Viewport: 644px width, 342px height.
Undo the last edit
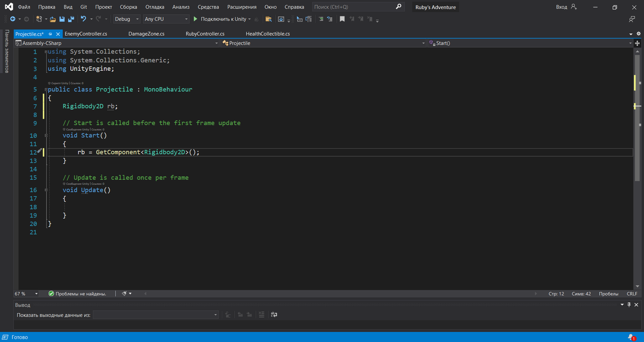[83, 19]
